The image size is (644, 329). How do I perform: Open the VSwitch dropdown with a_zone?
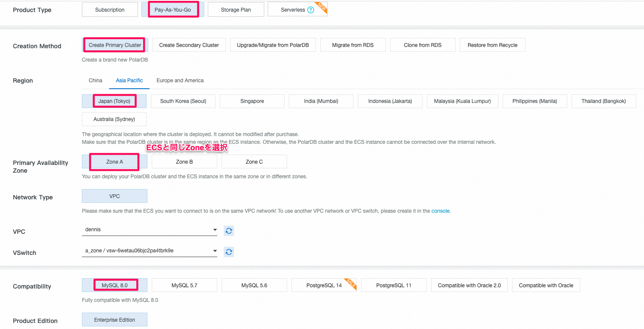(150, 251)
